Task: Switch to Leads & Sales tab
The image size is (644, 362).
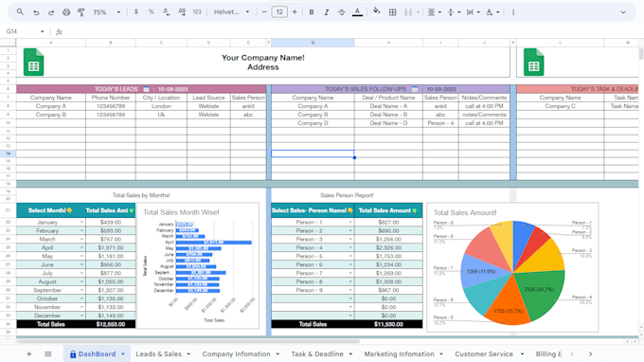Action: click(158, 353)
